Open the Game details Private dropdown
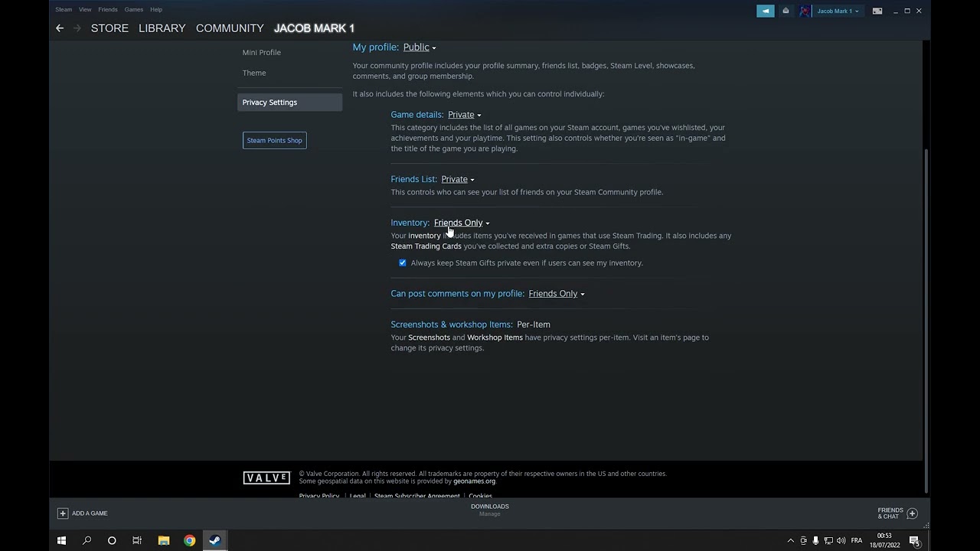The width and height of the screenshot is (980, 551). 464,115
